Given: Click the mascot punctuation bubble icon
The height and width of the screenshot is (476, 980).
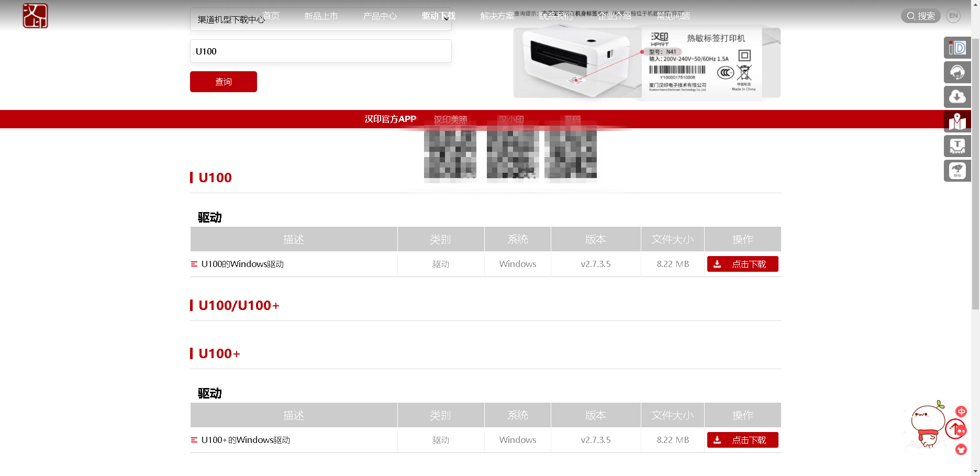Looking at the screenshot, I should tap(962, 430).
